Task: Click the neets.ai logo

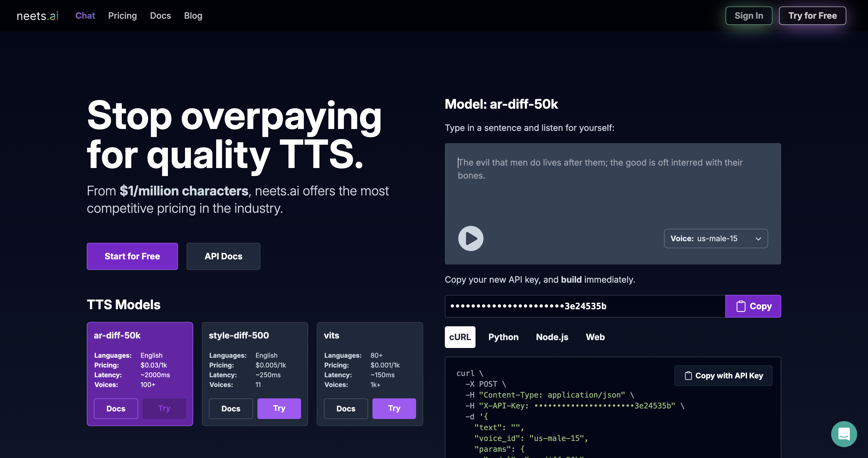Action: pos(38,16)
